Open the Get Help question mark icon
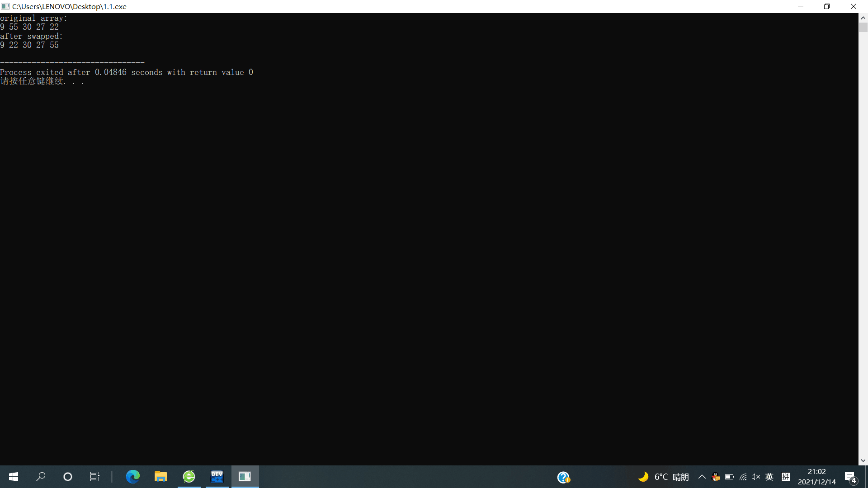Image resolution: width=868 pixels, height=488 pixels. point(563,477)
